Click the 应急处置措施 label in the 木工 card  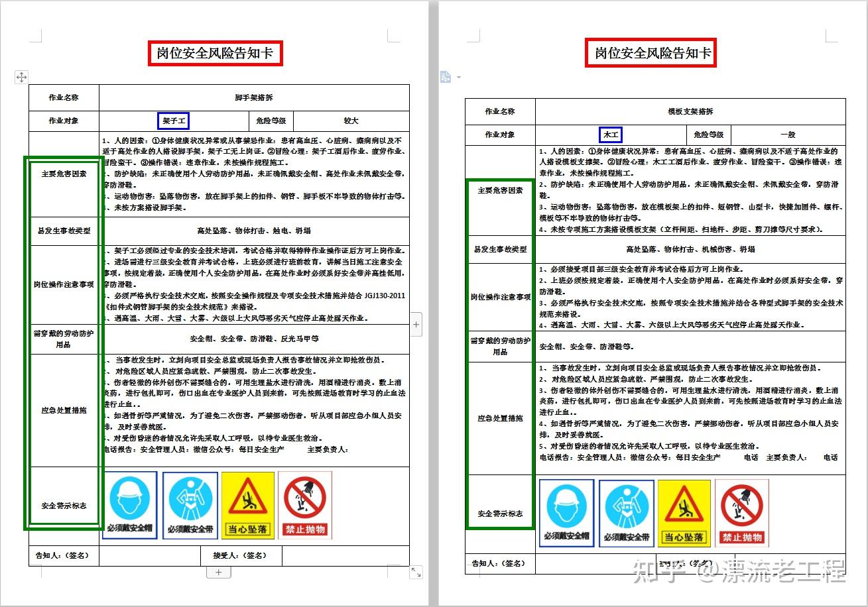(x=500, y=418)
